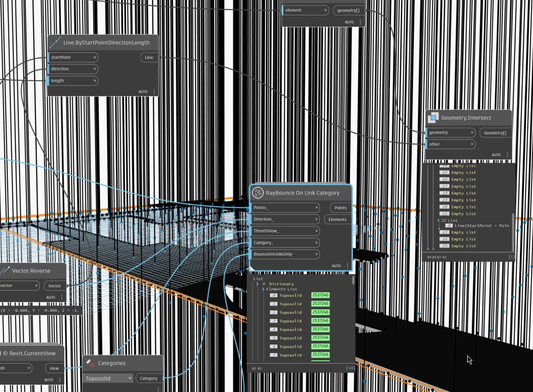Viewport: 533px width, 392px height.
Task: Select Empty List row 21 in Intersect preview
Action: (x=458, y=214)
